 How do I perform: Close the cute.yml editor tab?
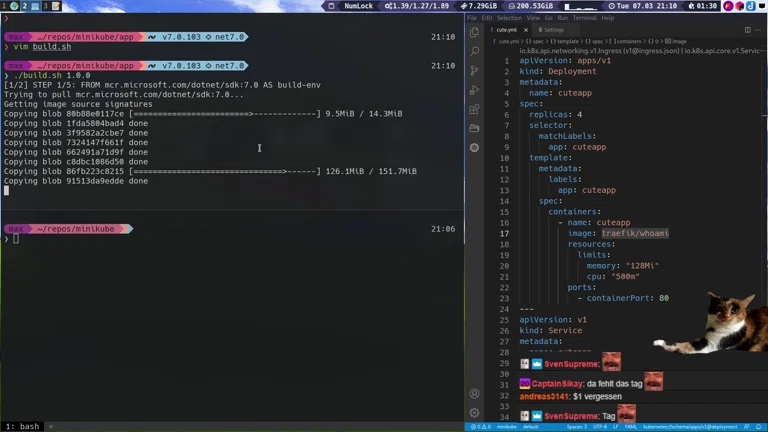[x=527, y=30]
